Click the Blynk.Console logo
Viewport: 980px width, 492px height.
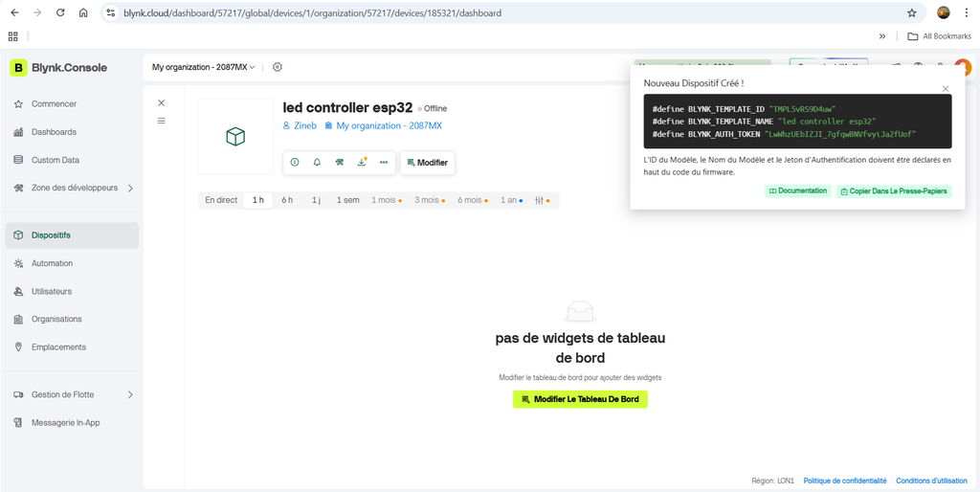point(58,68)
